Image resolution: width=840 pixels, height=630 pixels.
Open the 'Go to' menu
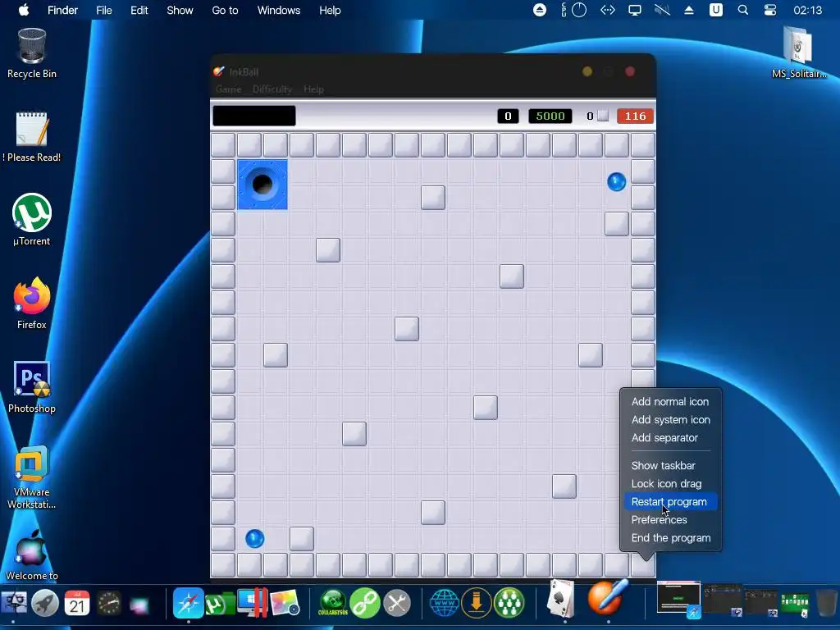pyautogui.click(x=225, y=10)
